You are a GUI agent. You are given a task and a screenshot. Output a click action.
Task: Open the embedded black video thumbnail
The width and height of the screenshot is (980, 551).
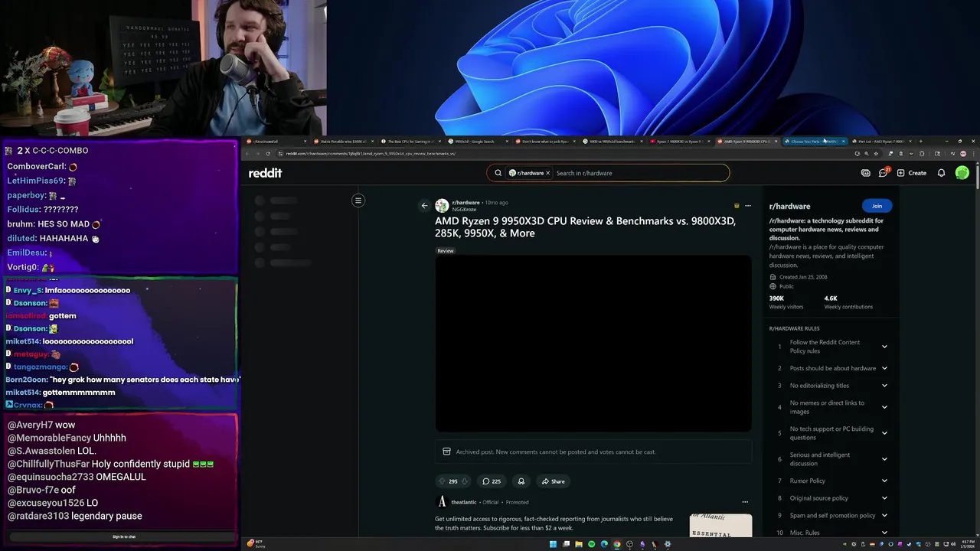pos(593,344)
